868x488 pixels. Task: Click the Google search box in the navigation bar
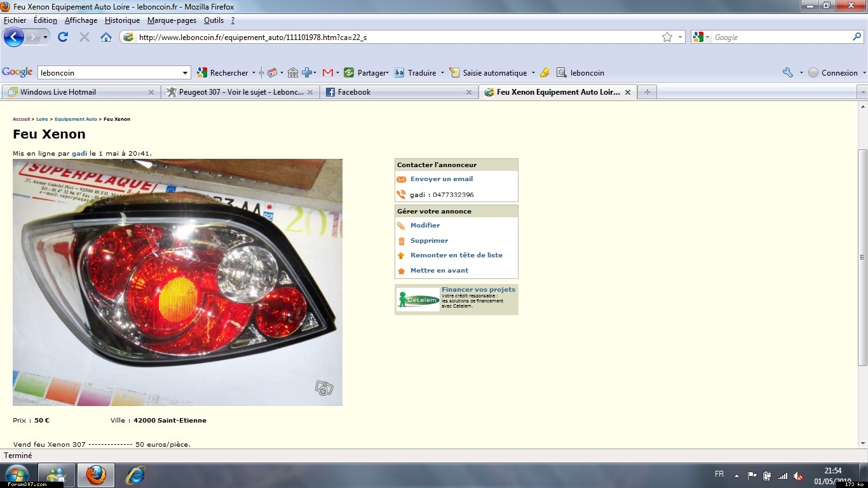(x=782, y=37)
